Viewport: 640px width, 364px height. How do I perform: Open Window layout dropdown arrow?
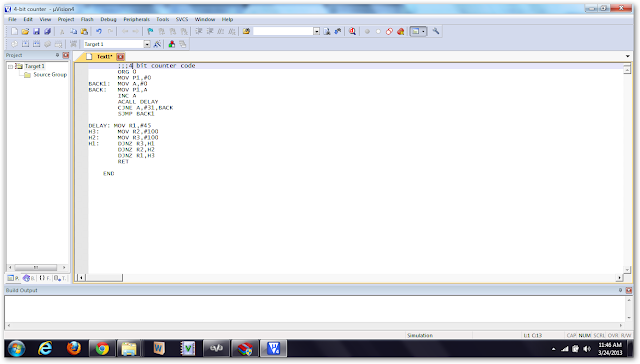click(x=424, y=31)
